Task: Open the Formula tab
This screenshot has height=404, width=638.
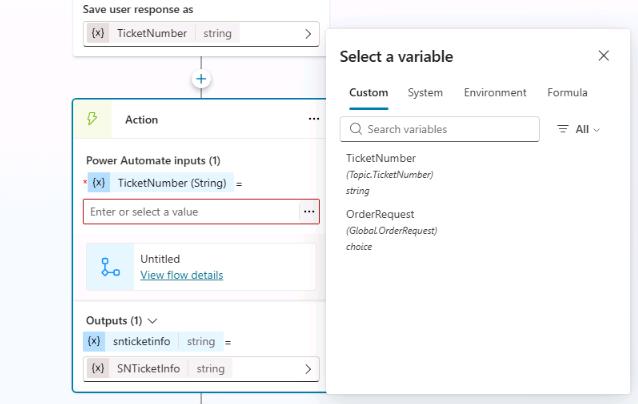Action: [x=567, y=93]
